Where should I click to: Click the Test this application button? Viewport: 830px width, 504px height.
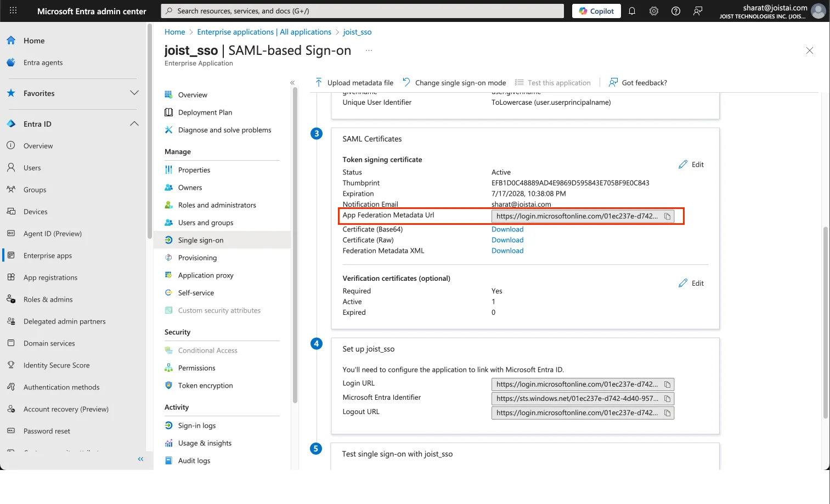(552, 83)
